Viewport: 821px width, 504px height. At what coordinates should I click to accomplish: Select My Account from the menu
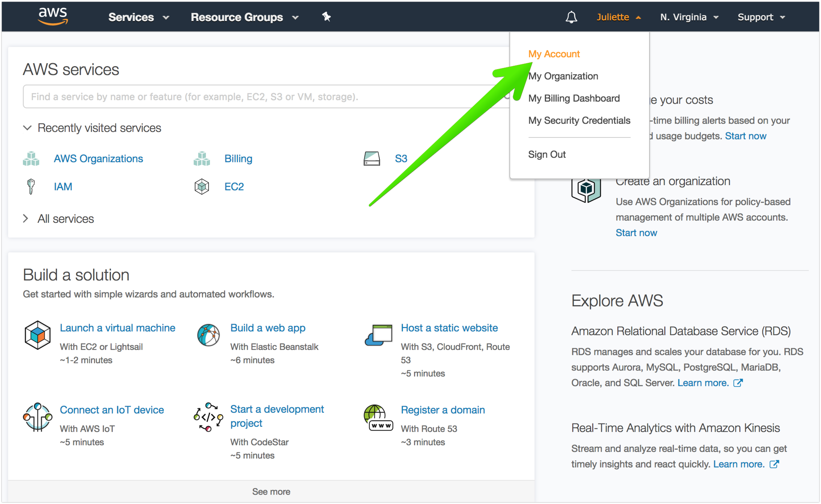pos(554,54)
